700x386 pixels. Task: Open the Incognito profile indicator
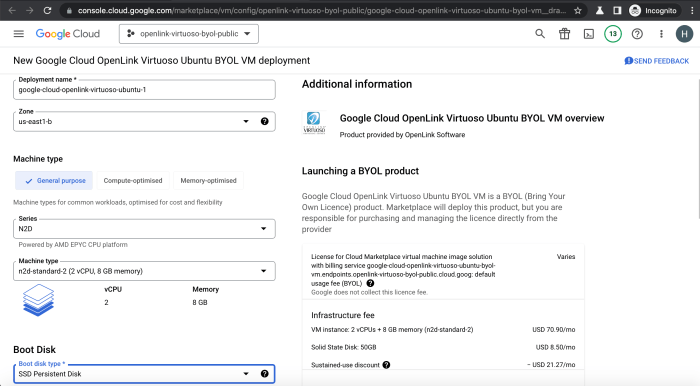point(653,10)
